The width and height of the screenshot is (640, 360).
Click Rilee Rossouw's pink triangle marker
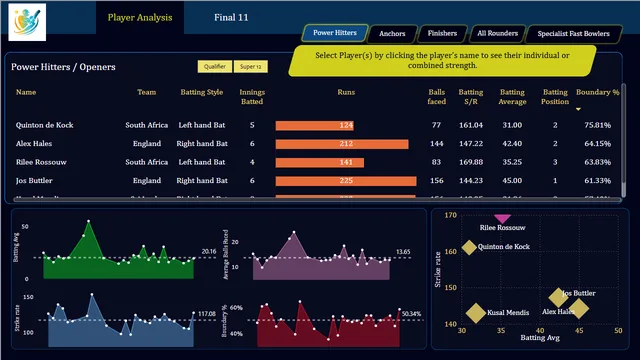tap(502, 219)
